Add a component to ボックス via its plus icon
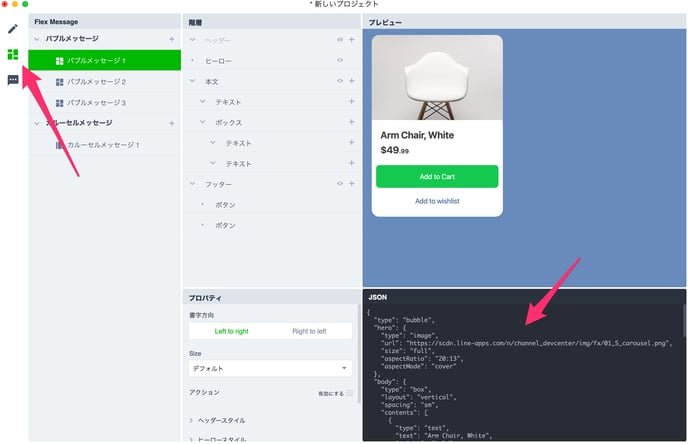 pyautogui.click(x=351, y=123)
